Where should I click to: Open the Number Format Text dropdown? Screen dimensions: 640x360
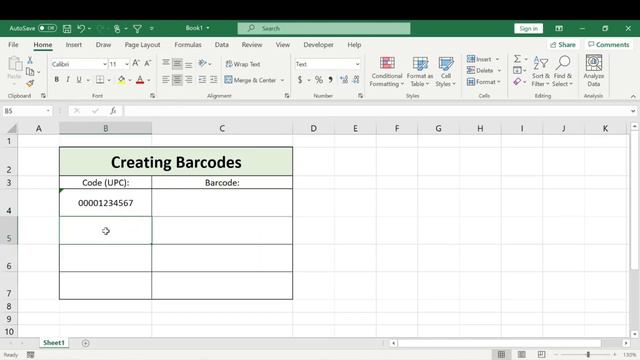pos(357,64)
